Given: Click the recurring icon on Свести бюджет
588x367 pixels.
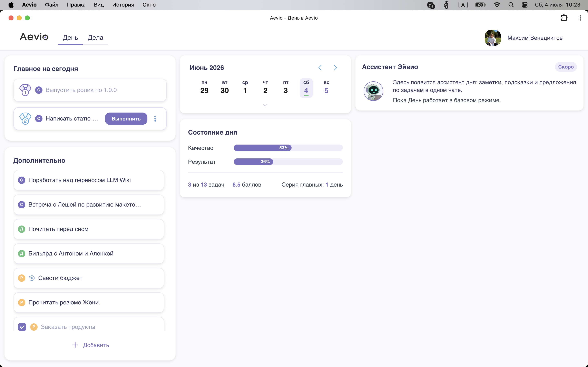Looking at the screenshot, I should tap(32, 278).
